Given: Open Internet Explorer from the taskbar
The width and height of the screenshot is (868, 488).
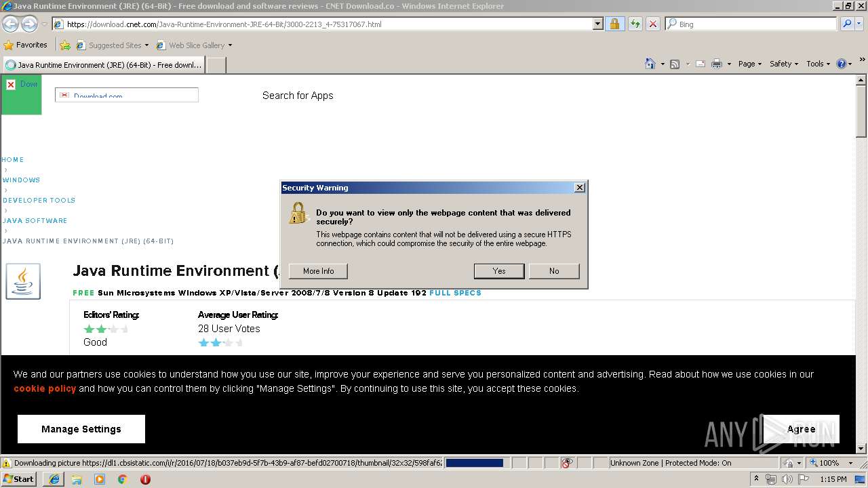Looking at the screenshot, I should pyautogui.click(x=54, y=479).
